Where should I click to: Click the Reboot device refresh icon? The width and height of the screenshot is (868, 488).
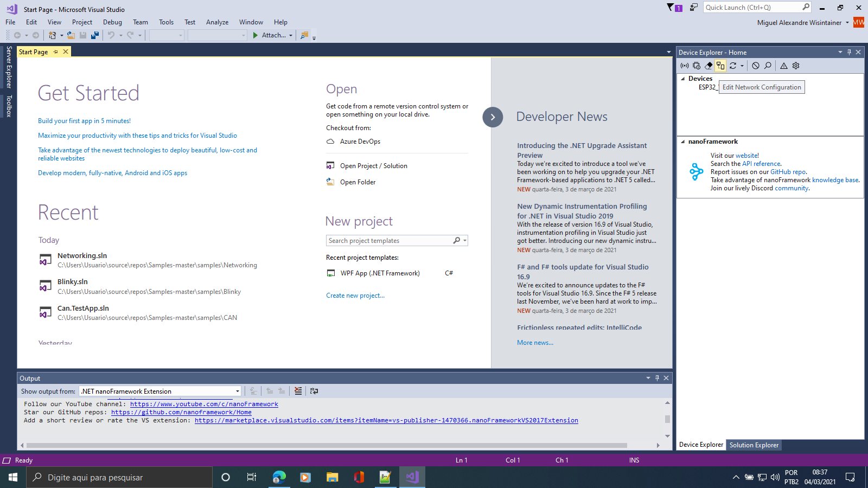[733, 66]
